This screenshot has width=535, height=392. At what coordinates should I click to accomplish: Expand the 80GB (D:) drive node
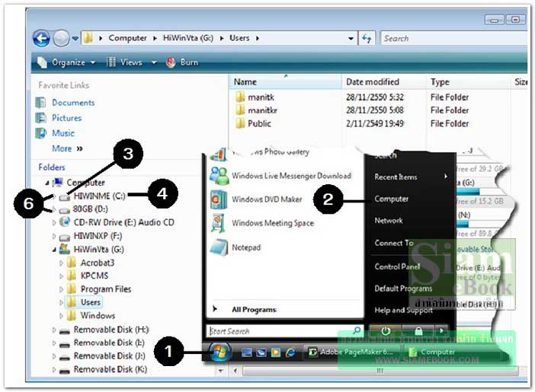tap(54, 209)
